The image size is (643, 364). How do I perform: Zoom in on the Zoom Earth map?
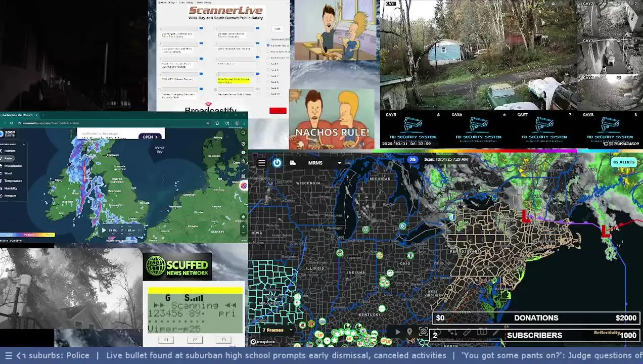(x=243, y=226)
